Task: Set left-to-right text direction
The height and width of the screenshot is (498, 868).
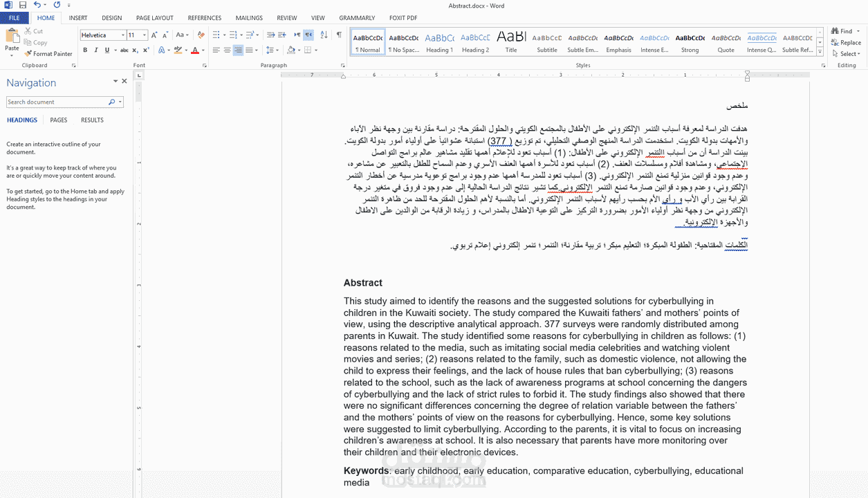Action: click(297, 35)
